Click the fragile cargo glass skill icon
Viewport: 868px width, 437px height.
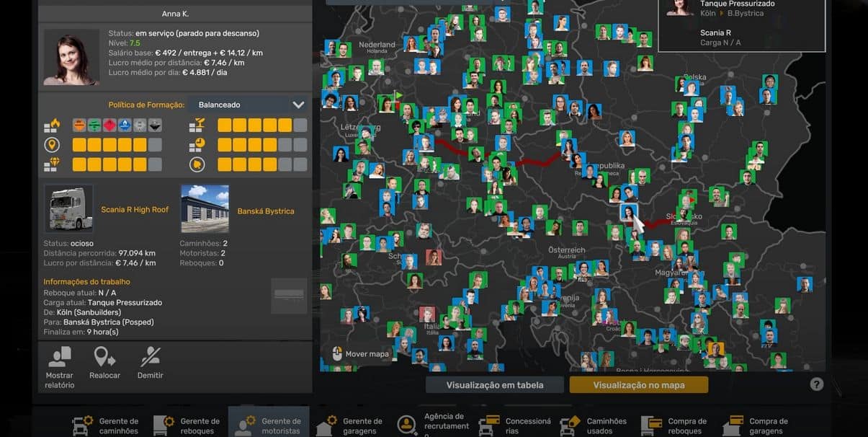point(197,125)
